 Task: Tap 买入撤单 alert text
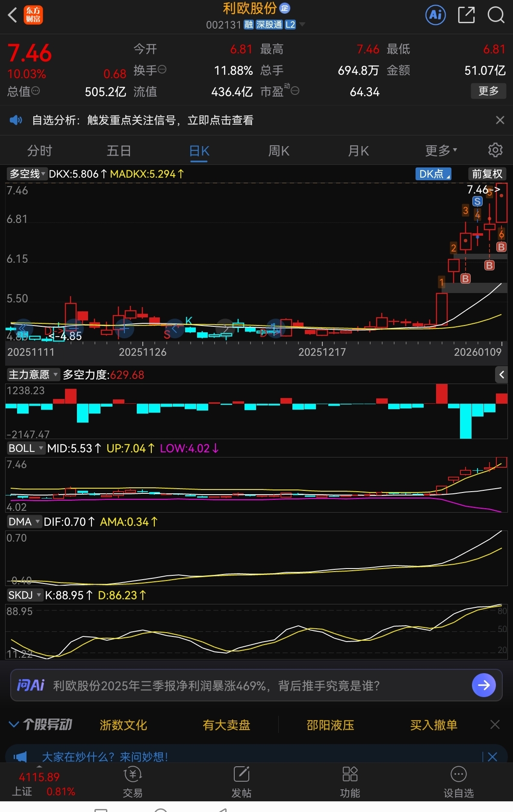click(x=434, y=725)
